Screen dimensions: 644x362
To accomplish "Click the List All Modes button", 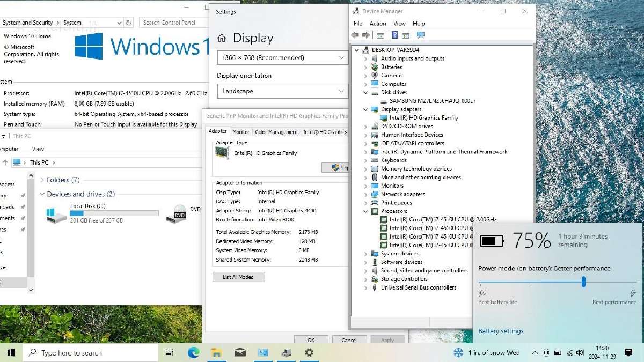I will tap(238, 277).
